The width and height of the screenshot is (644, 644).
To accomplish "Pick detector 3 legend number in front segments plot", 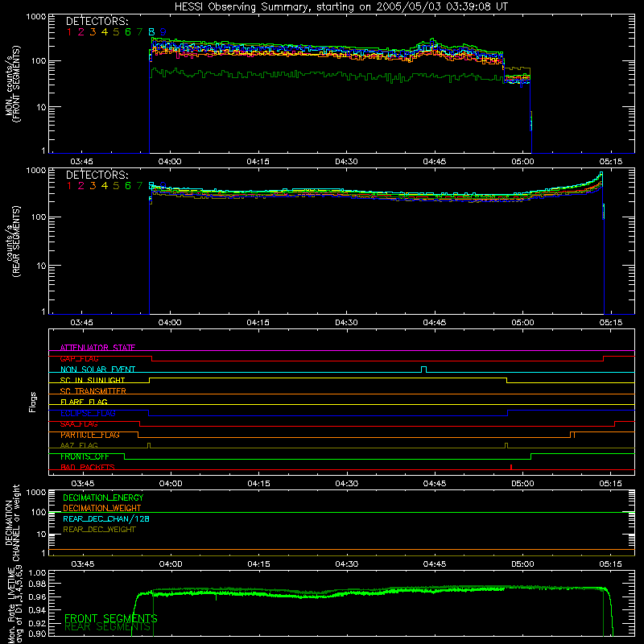I will [x=93, y=32].
